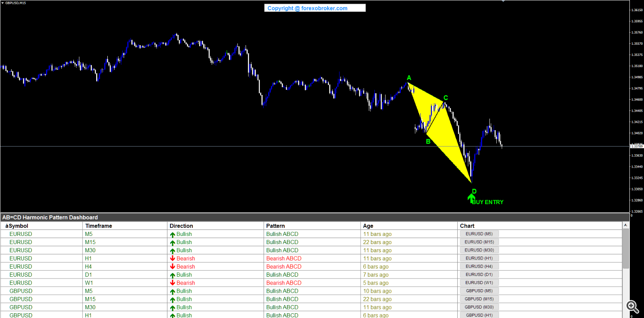
Task: Click the green BUY ENTRY up arrow
Action: 471,198
